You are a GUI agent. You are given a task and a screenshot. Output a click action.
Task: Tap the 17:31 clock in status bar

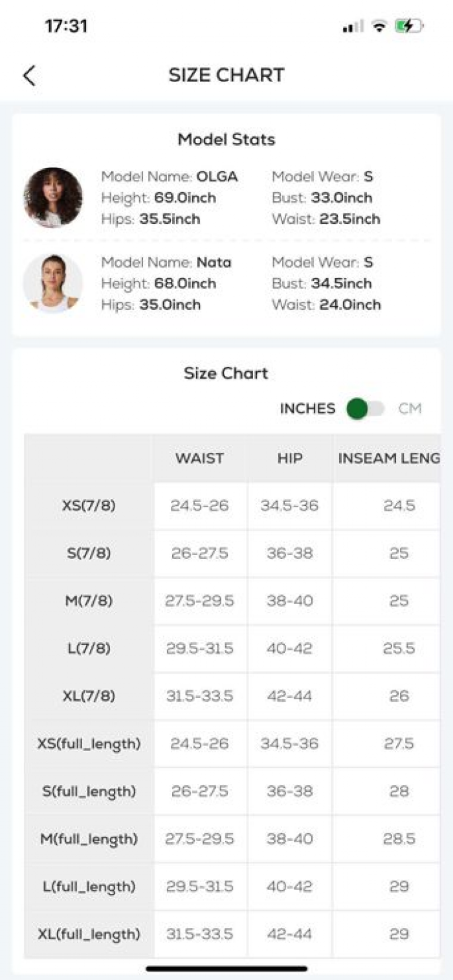[66, 27]
